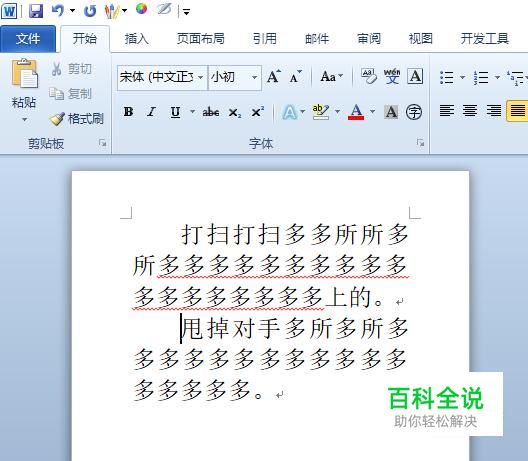This screenshot has width=528, height=461.
Task: Open the 页面布局 tab
Action: tap(201, 39)
